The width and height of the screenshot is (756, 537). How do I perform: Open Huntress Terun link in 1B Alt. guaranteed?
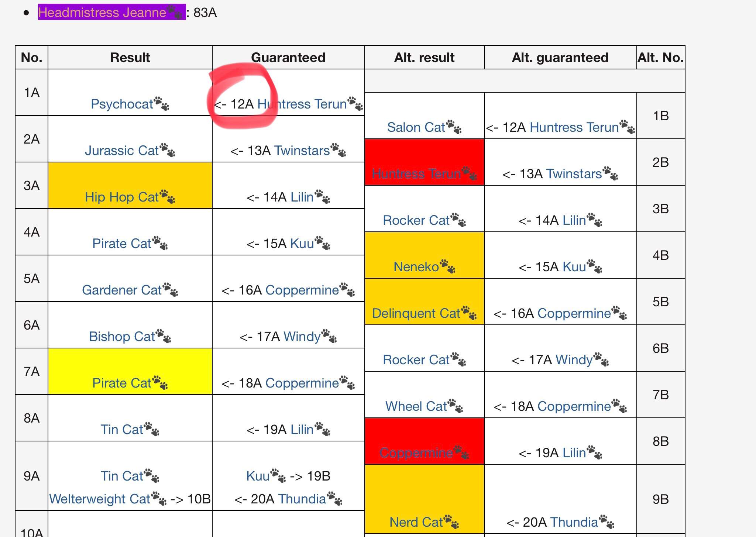[574, 127]
